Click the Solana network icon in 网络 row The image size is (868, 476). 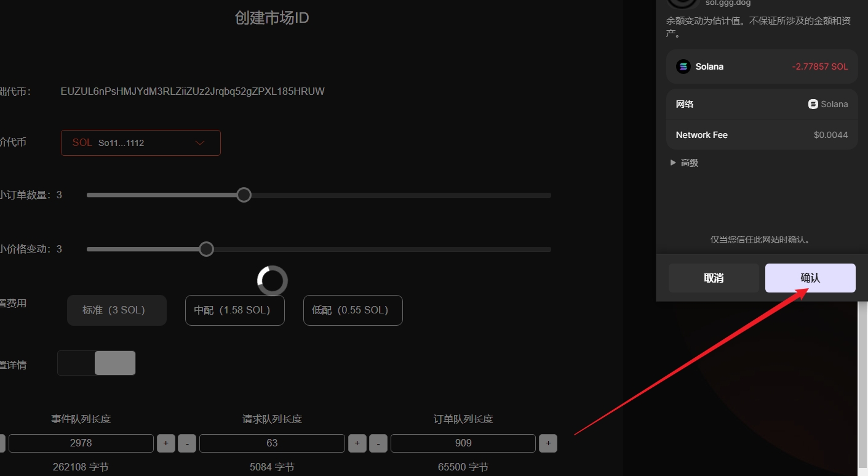coord(813,104)
